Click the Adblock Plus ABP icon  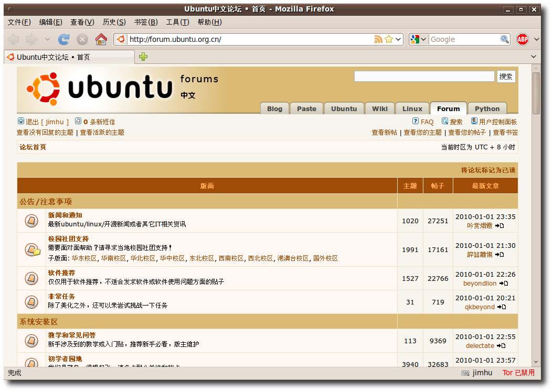click(x=523, y=39)
